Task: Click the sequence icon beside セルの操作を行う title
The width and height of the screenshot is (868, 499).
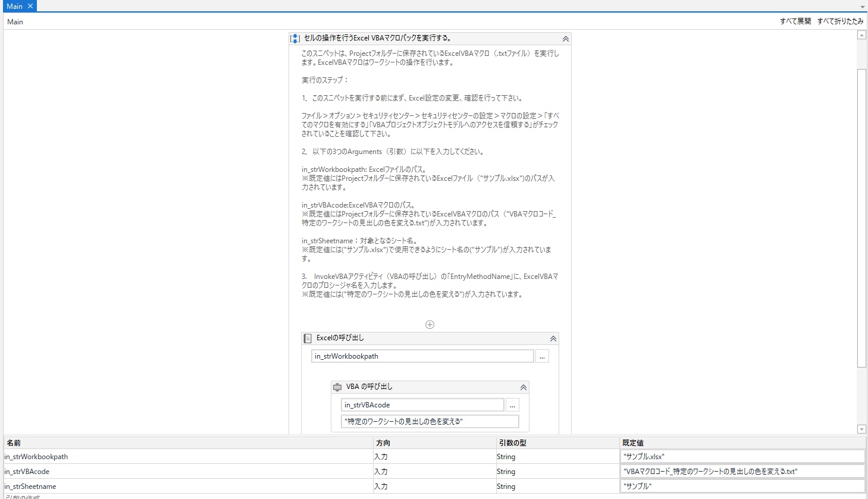Action: [294, 39]
